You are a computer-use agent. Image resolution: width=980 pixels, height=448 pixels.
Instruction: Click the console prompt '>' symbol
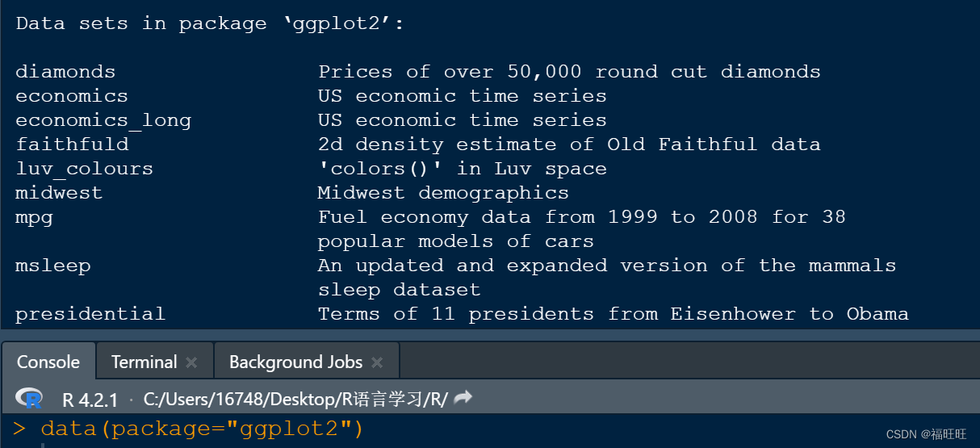pos(20,429)
